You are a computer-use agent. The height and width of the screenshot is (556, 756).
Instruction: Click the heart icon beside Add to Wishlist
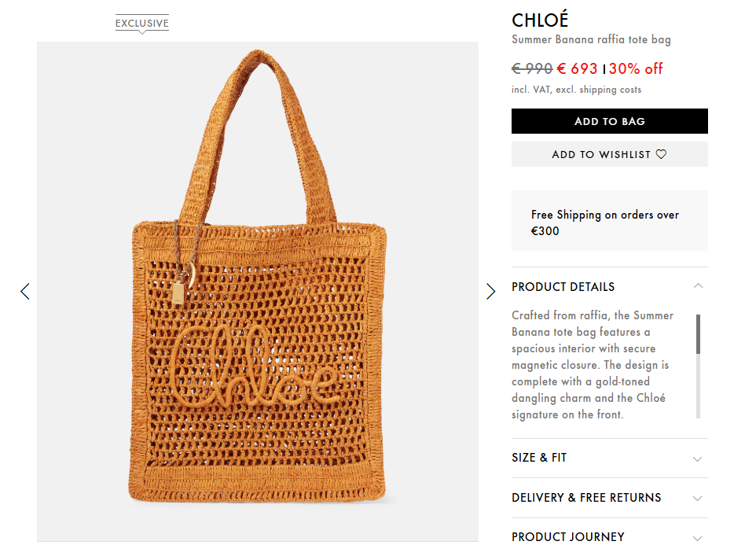(x=661, y=155)
